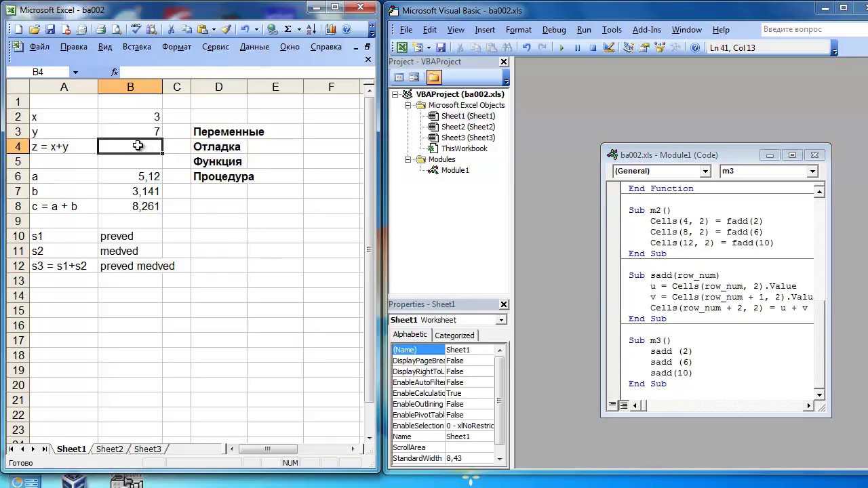The image size is (868, 488).
Task: Collapse the Modules folder tree node
Action: (x=408, y=159)
